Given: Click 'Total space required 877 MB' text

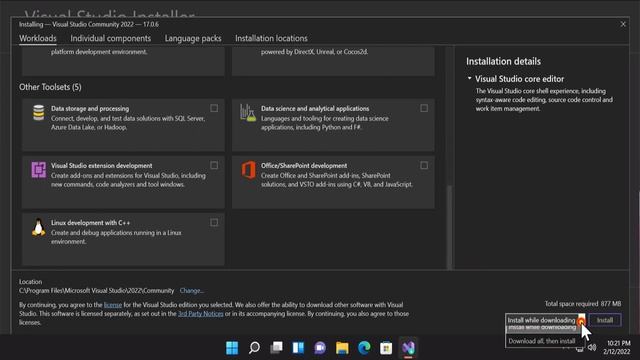Looking at the screenshot, I should pos(583,304).
